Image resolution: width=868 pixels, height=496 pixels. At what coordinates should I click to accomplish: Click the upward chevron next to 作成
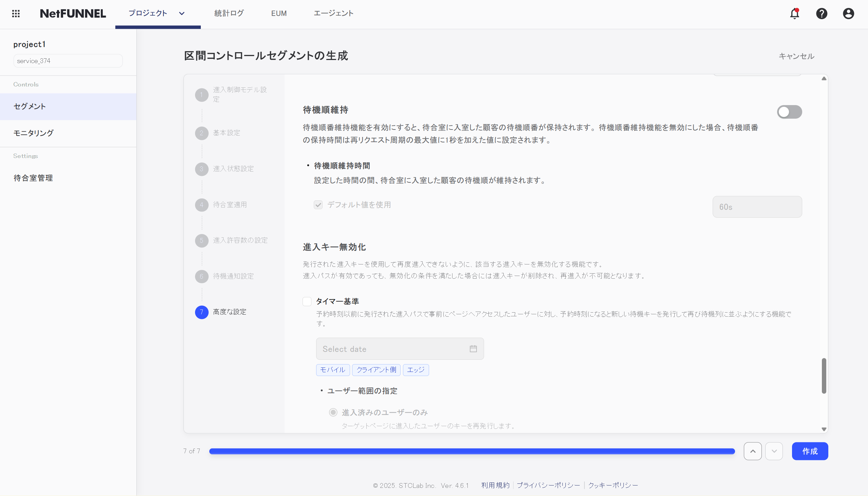(753, 451)
